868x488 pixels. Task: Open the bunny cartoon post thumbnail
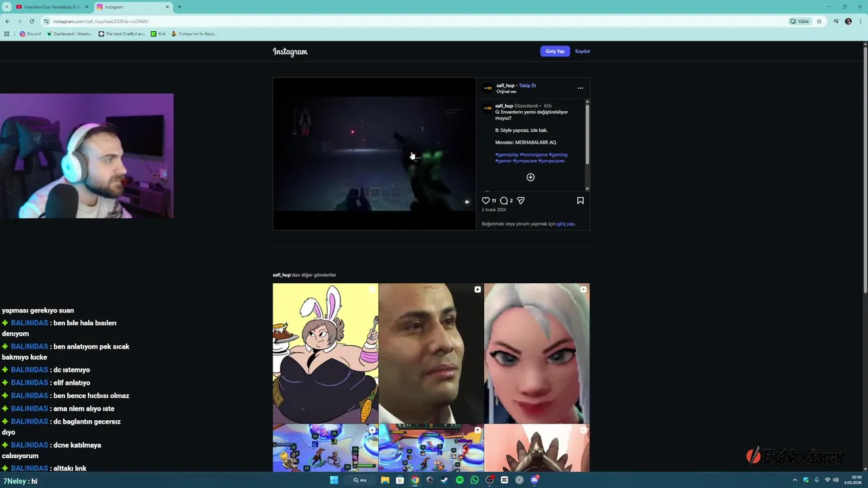click(x=325, y=353)
